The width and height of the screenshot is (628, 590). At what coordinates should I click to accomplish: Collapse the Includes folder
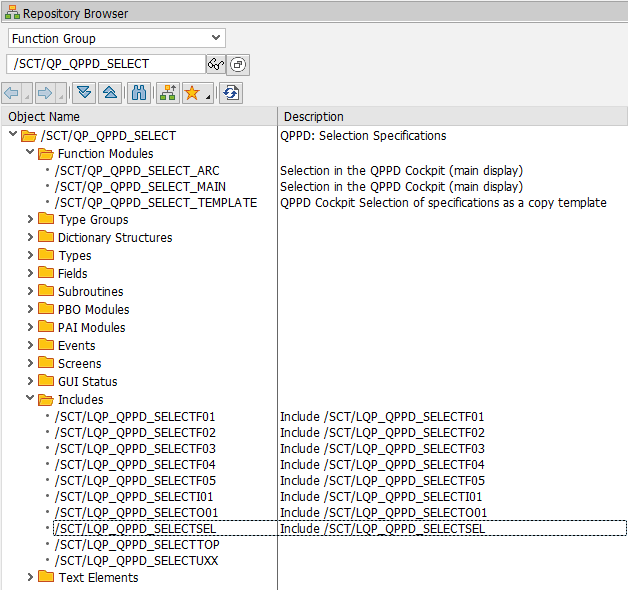[x=29, y=400]
